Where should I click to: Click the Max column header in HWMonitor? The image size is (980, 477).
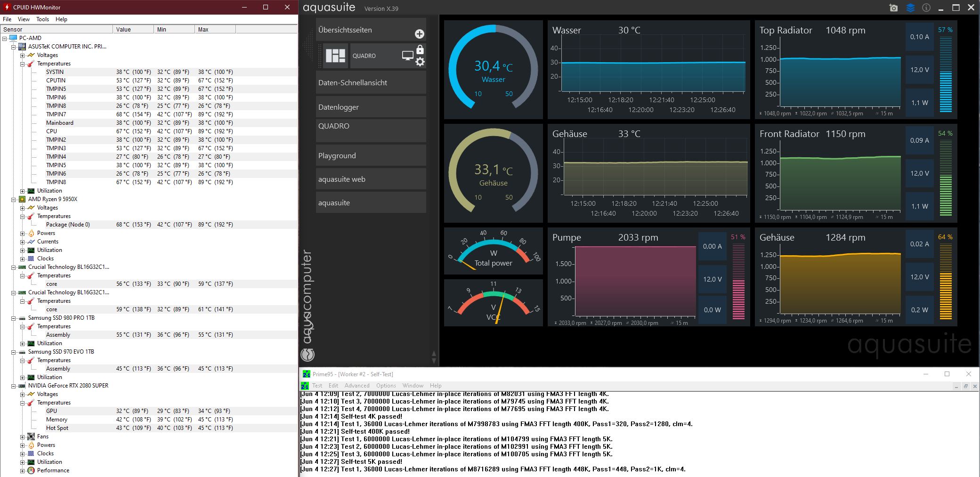click(x=215, y=29)
